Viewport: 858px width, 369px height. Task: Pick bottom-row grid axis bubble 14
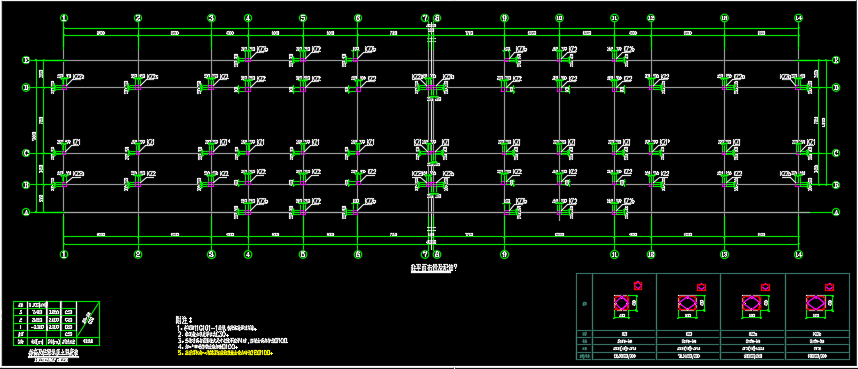[798, 254]
